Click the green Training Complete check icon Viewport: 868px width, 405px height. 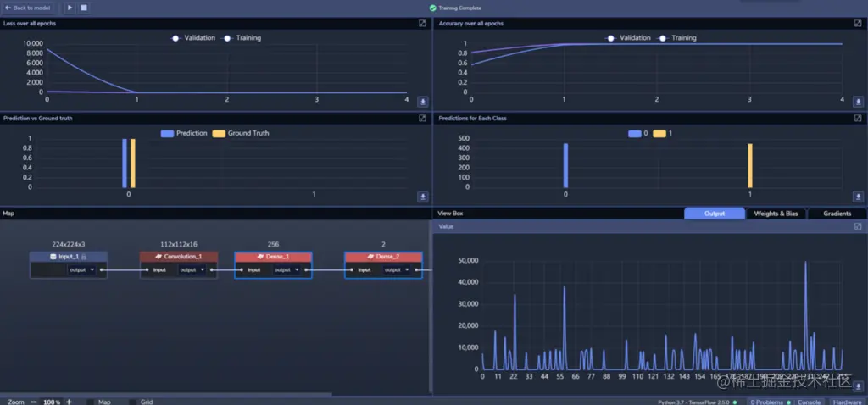pyautogui.click(x=433, y=8)
